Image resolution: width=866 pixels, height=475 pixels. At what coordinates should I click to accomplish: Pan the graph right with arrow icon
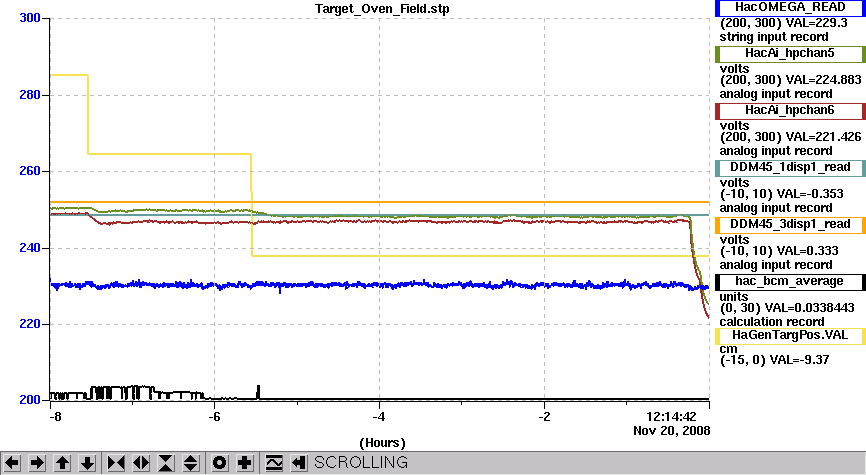[x=37, y=463]
